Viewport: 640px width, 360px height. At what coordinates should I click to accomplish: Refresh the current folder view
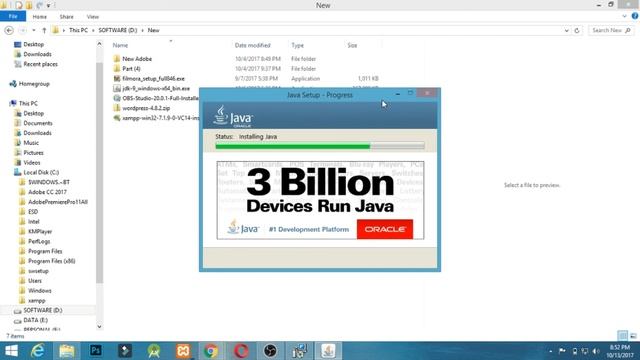tap(577, 30)
